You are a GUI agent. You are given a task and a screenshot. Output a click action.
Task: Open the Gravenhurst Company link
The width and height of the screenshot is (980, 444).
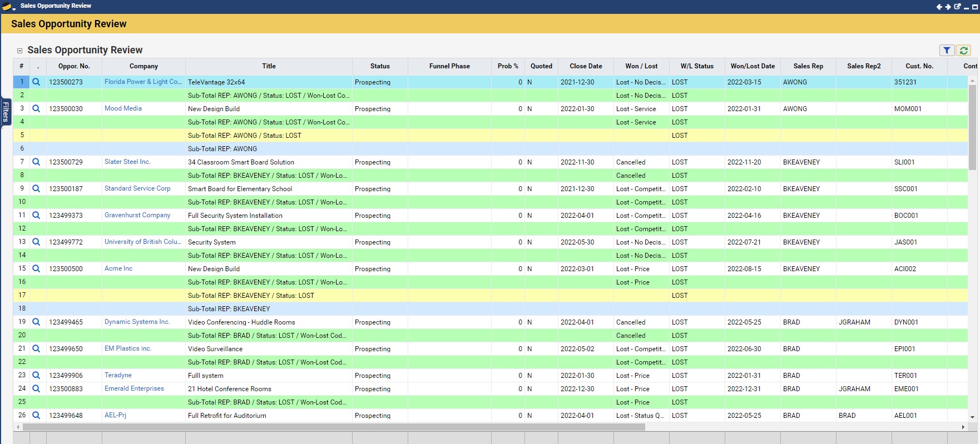point(137,215)
